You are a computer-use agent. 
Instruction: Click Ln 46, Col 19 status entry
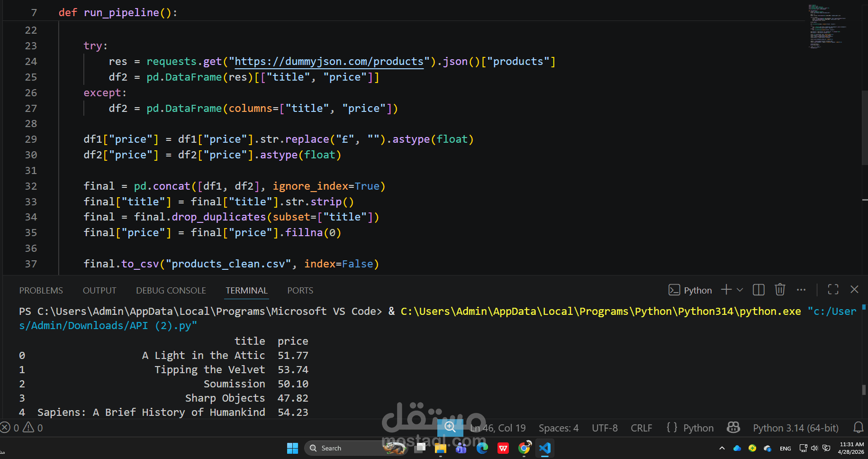point(498,428)
